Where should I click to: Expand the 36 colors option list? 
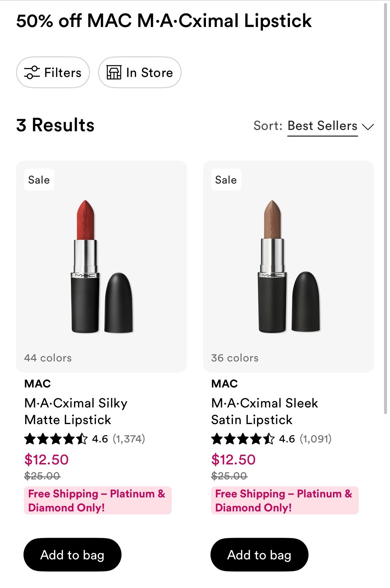[234, 358]
